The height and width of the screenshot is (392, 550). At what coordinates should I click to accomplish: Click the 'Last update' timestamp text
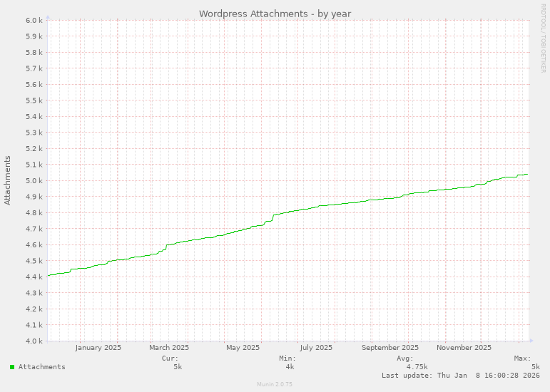[461, 376]
